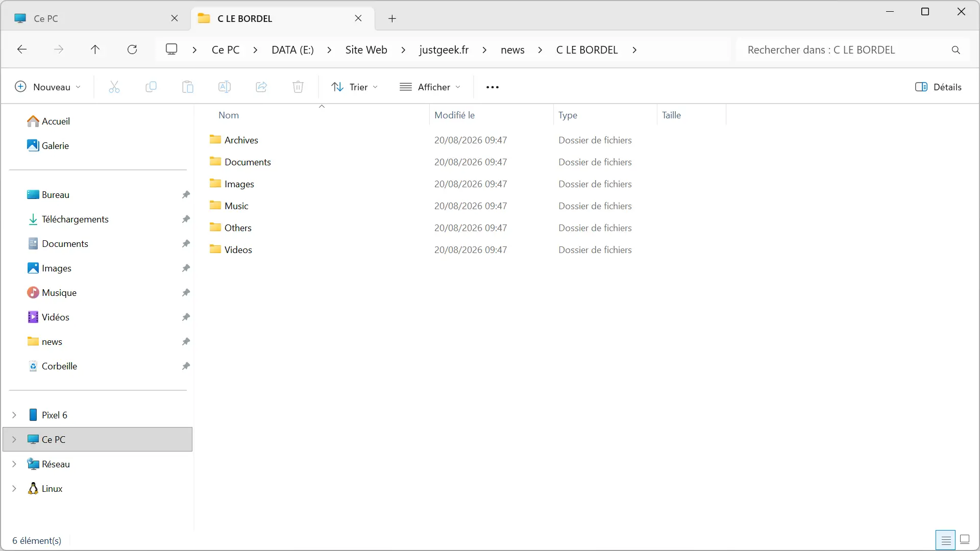Viewport: 980px width, 551px height.
Task: Click the Cut scissors icon
Action: click(x=114, y=87)
